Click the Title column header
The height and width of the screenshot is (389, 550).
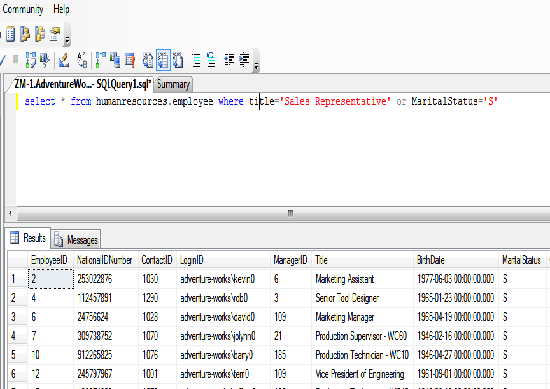click(362, 260)
